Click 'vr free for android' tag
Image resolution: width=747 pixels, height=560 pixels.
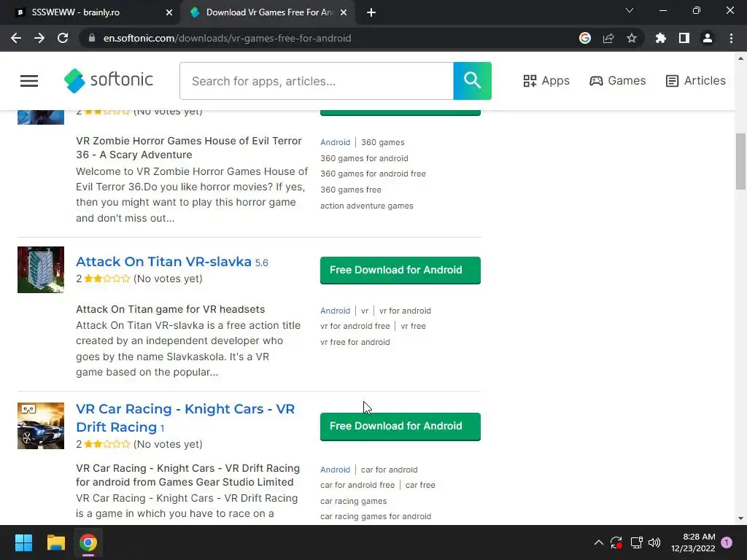click(355, 342)
